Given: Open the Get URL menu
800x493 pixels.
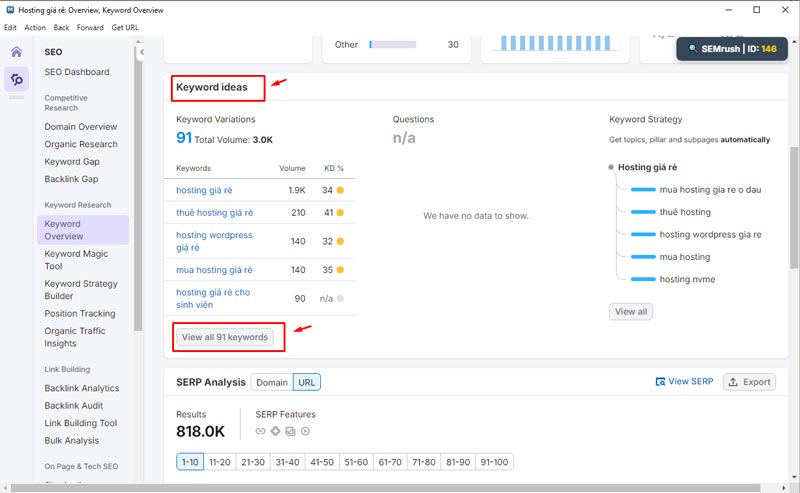Looking at the screenshot, I should 125,27.
